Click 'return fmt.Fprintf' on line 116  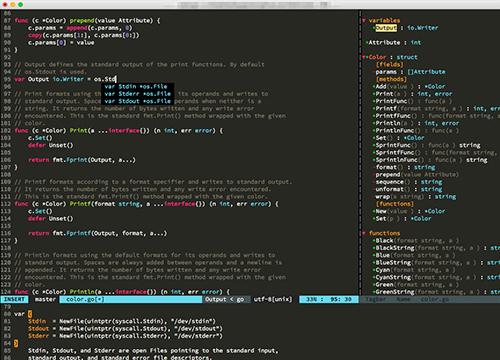97,233
